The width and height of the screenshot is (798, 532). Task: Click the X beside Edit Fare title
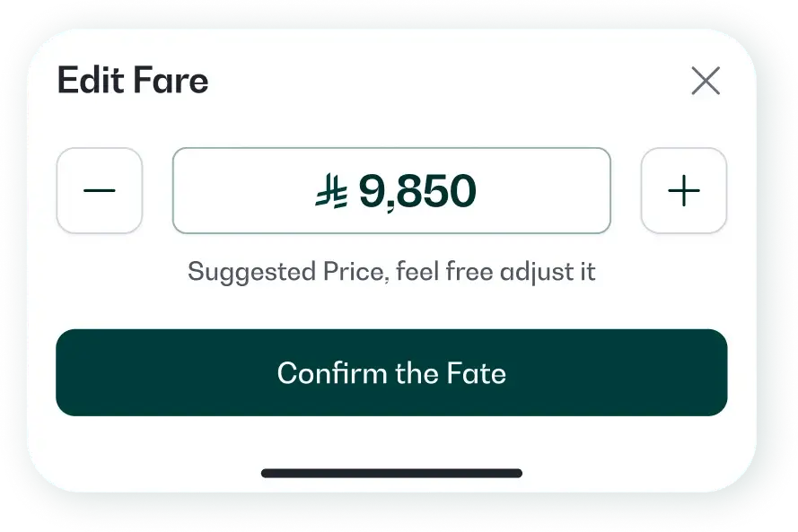click(x=706, y=82)
